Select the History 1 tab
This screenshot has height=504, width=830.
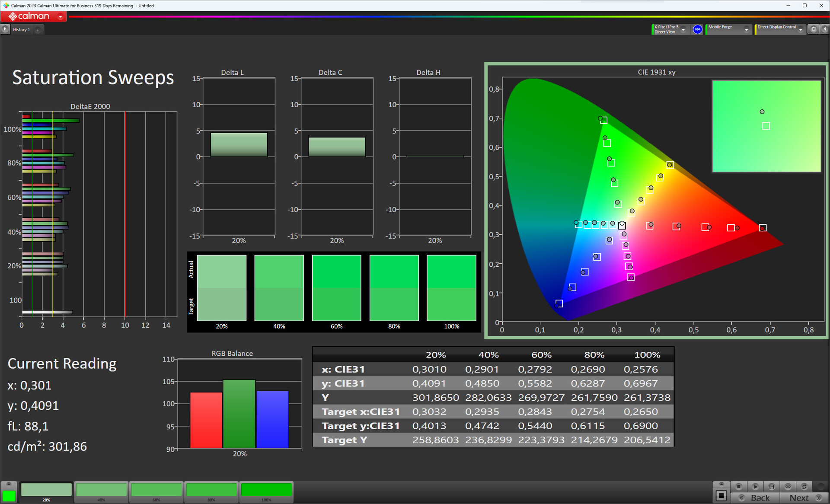[x=21, y=29]
